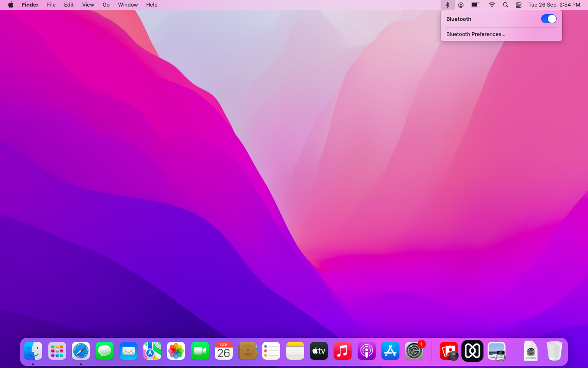Open the CONFIG file in the Dock

pyautogui.click(x=531, y=351)
